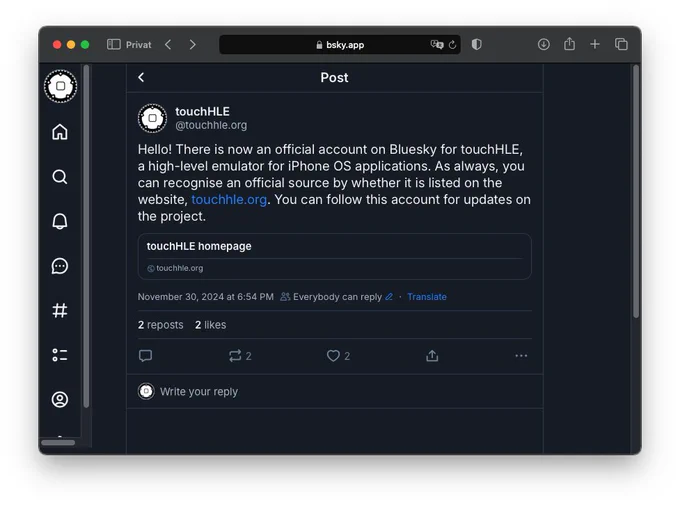Click the sidebar's horizontal scrollbar

coord(58,443)
